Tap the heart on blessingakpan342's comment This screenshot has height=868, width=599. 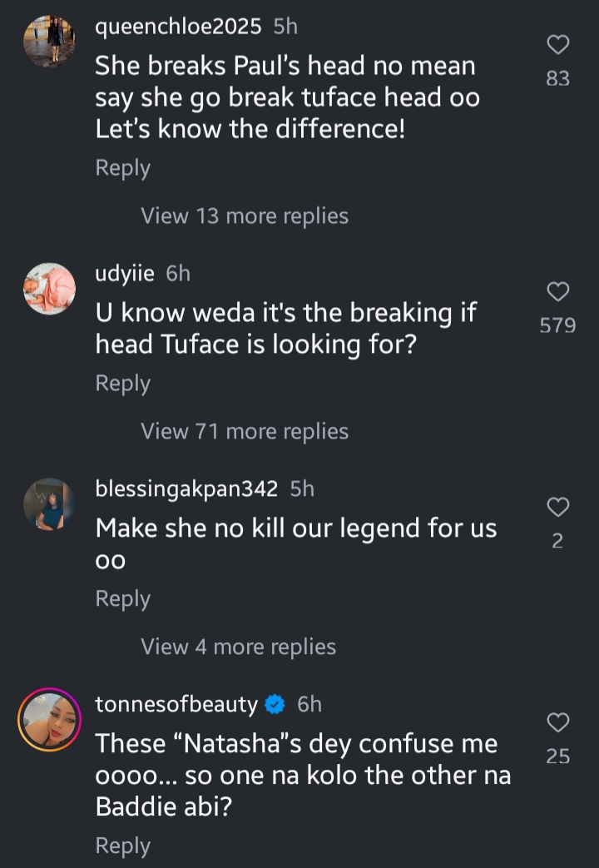click(557, 507)
